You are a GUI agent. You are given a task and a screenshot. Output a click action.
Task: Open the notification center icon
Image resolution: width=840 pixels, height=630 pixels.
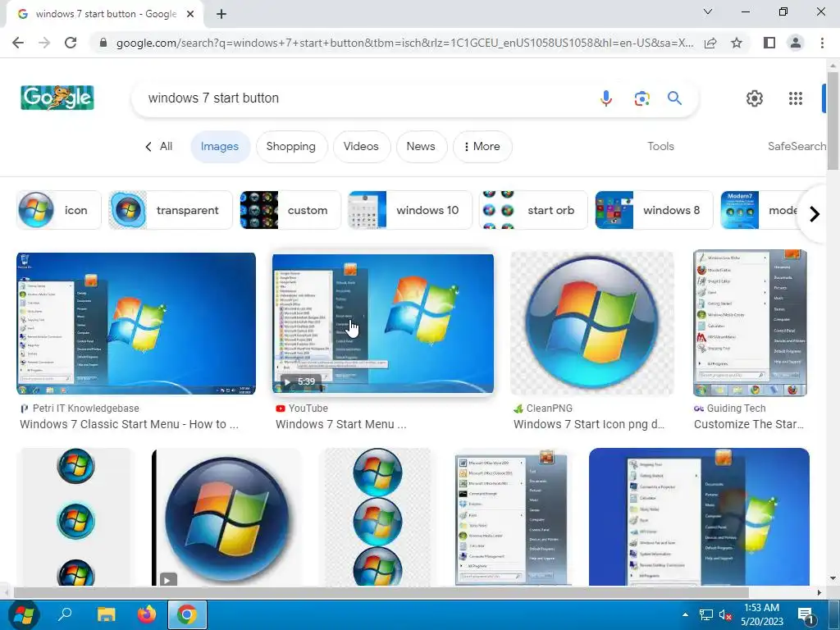[x=806, y=615]
